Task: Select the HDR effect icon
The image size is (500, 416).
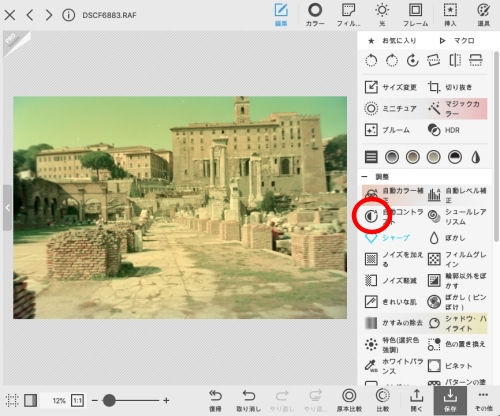Action: pos(434,130)
